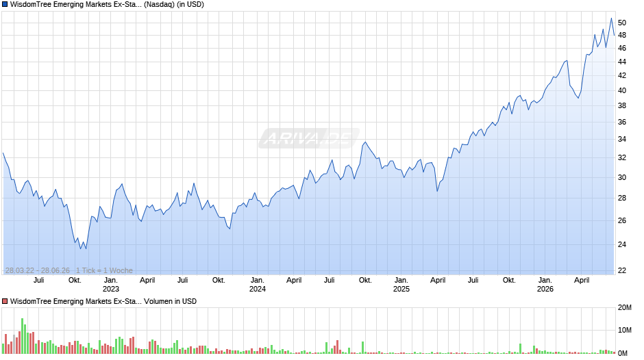
Task: Click the price axis value 36
Action: coord(622,123)
